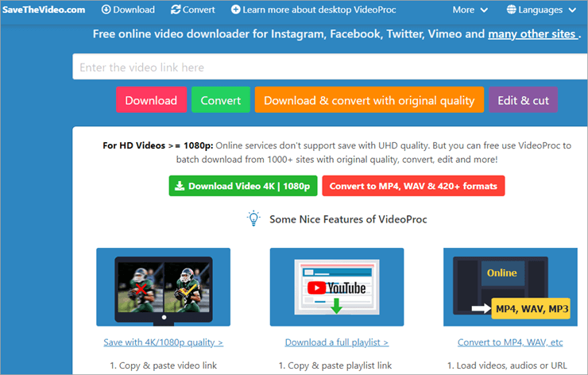Click the 1. Copy & paste playlist link text
Image resolution: width=588 pixels, height=375 pixels.
pos(335,365)
